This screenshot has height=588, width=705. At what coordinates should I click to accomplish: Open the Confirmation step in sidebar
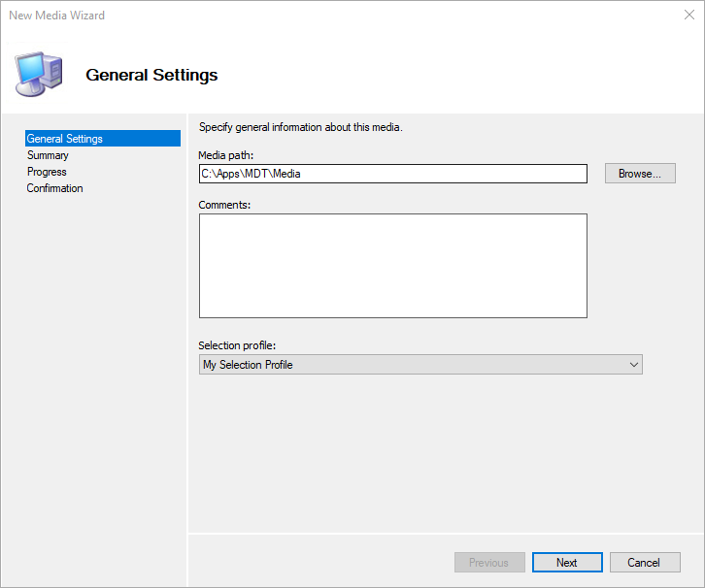[54, 188]
